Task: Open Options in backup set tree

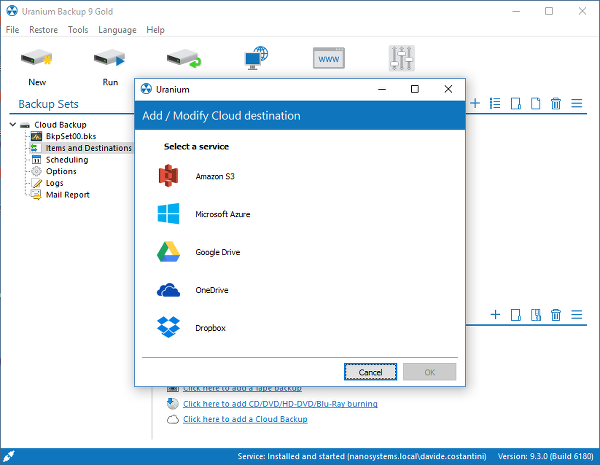Action: pyautogui.click(x=61, y=171)
